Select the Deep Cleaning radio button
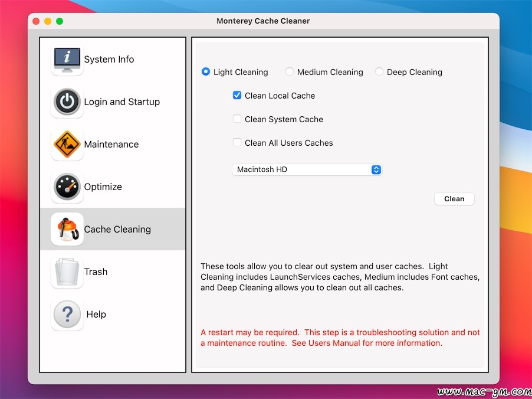The image size is (532, 399). tap(379, 71)
